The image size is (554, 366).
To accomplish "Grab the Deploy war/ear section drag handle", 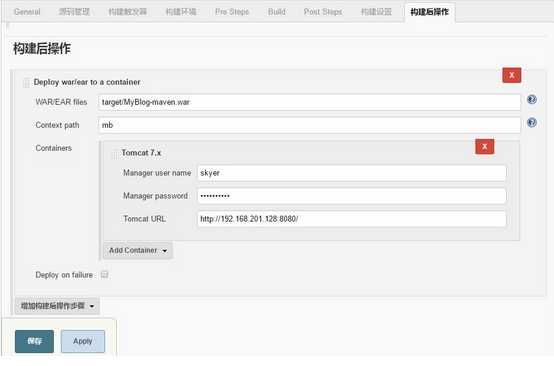I will (x=26, y=83).
